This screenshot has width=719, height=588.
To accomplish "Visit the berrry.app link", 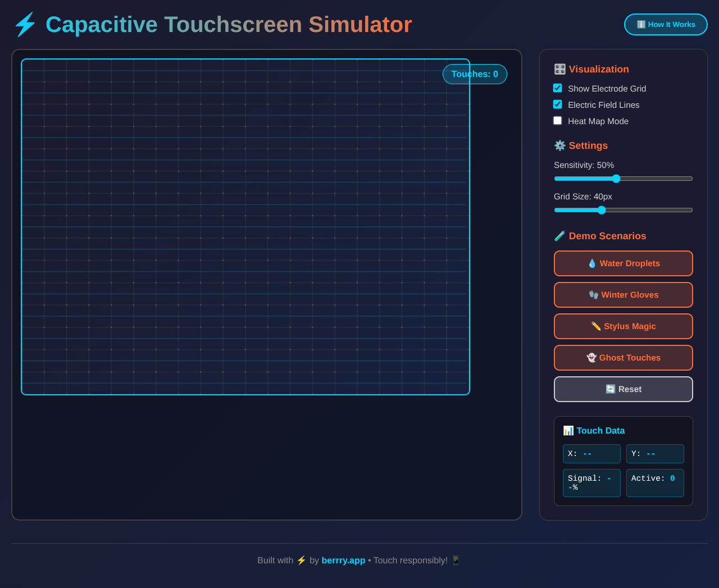I will [343, 560].
